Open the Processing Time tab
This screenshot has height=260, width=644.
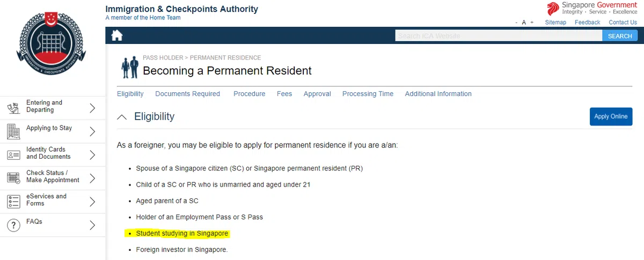368,94
